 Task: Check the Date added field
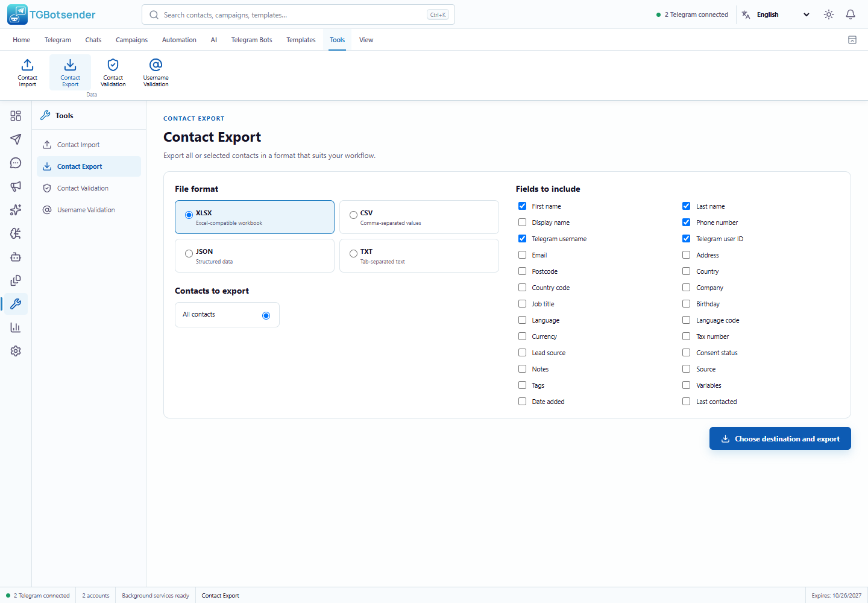coord(523,402)
